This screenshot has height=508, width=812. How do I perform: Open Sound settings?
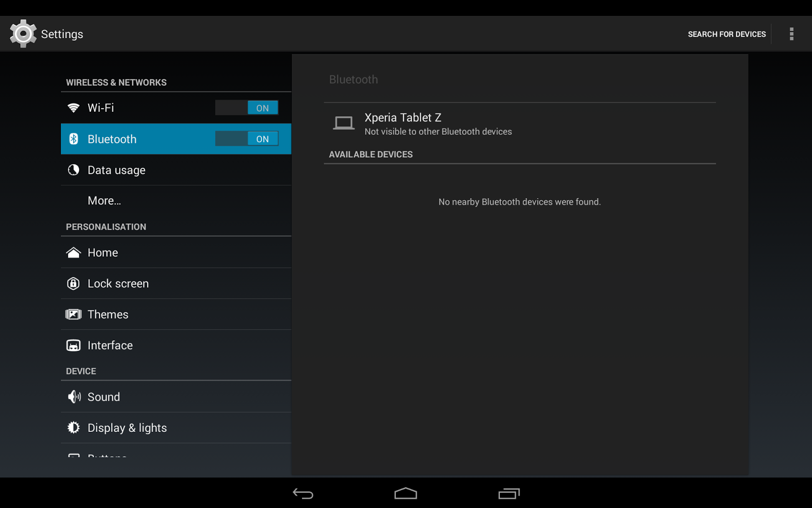pos(176,397)
